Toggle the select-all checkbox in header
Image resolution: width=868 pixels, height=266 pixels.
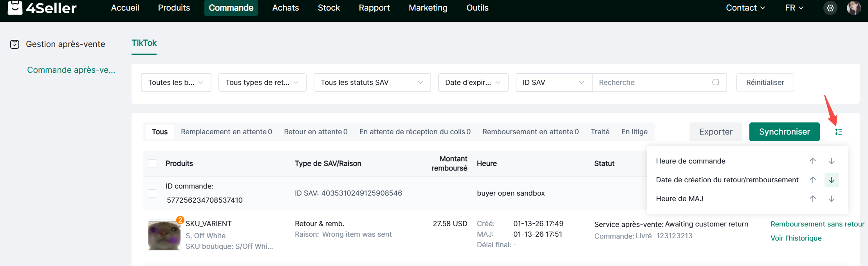click(x=152, y=164)
